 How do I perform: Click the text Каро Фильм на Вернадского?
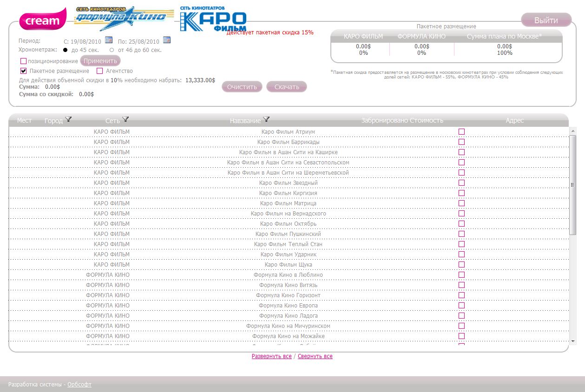289,214
